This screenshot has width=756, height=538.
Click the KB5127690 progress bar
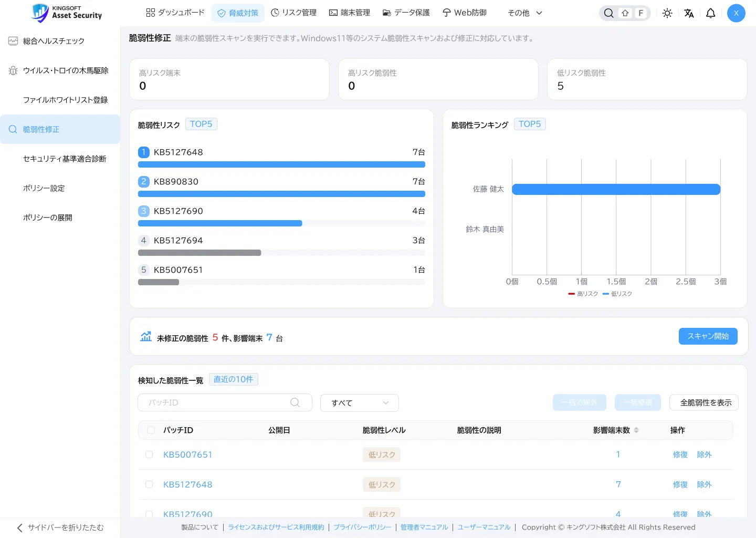coord(281,223)
